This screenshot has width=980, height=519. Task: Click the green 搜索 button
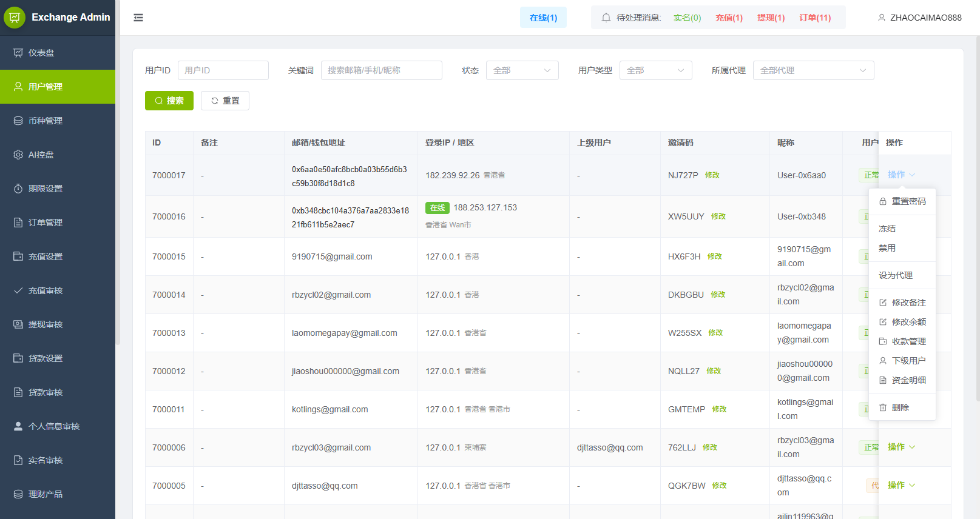point(169,101)
